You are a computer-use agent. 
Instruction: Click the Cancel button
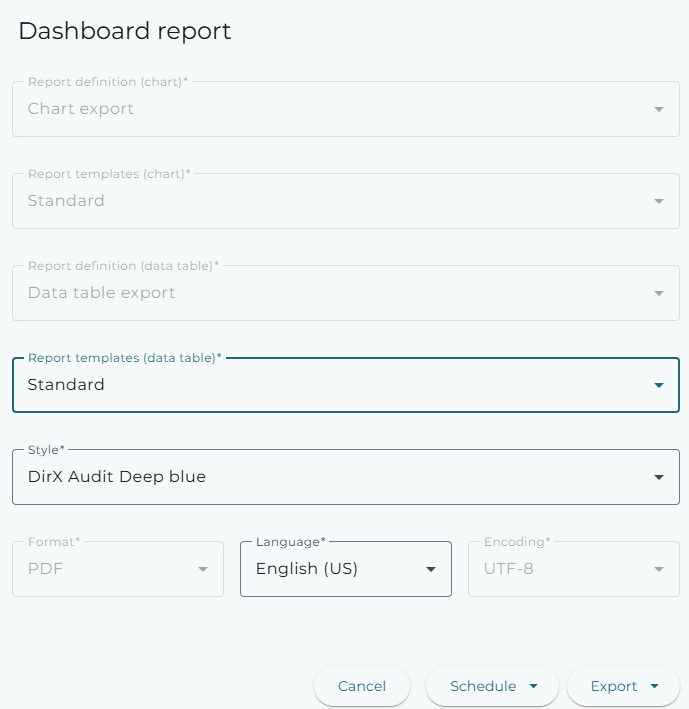pyautogui.click(x=362, y=686)
